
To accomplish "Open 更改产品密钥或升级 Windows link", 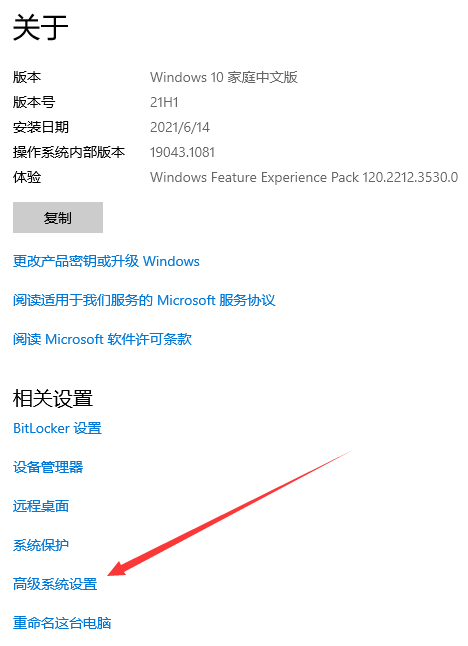I will [x=106, y=261].
